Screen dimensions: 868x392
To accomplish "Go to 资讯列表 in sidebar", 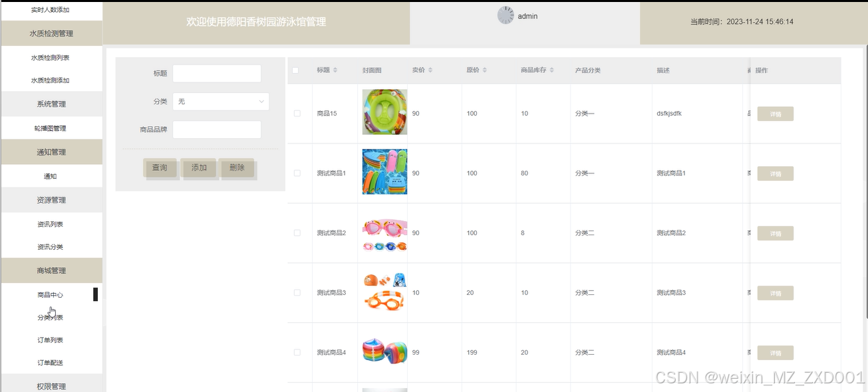I will [x=51, y=225].
